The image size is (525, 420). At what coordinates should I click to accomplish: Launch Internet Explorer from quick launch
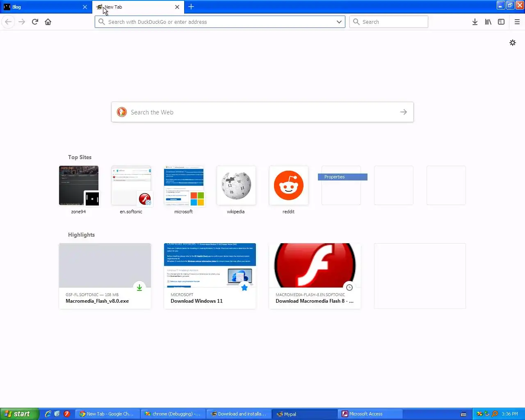point(48,414)
